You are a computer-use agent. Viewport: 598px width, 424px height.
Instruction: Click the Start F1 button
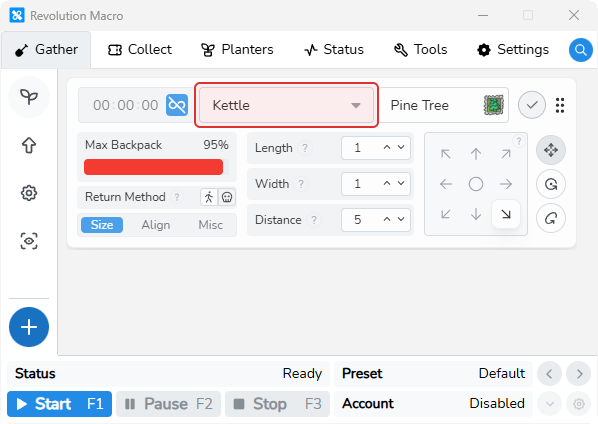click(x=59, y=404)
